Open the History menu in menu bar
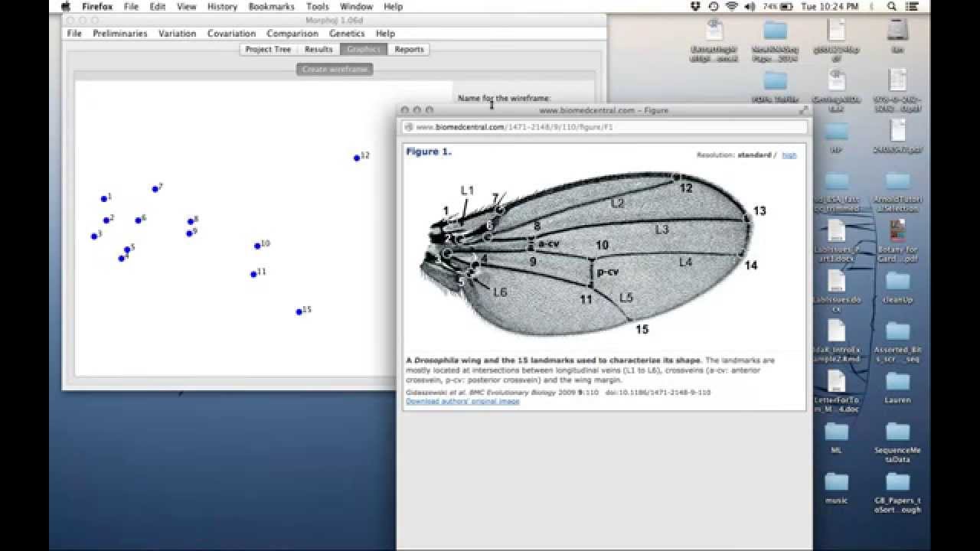This screenshot has width=980, height=551. [222, 6]
